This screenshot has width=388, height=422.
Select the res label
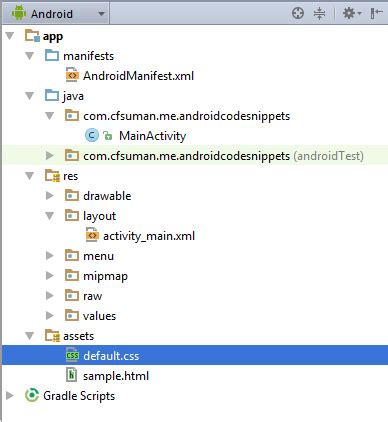[71, 176]
